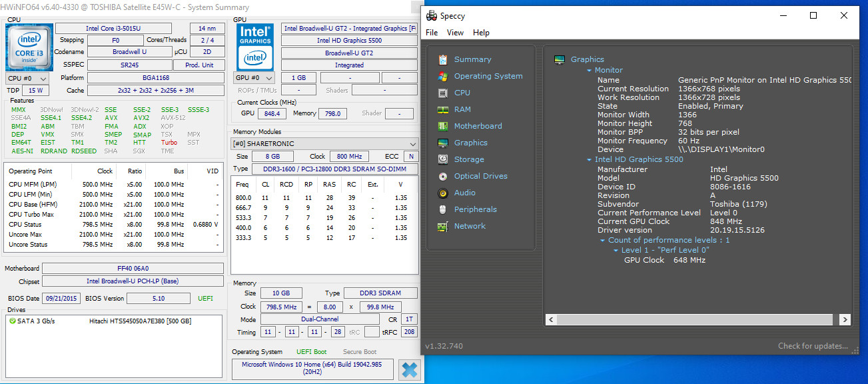This screenshot has height=384, width=868.
Task: Collapse the Intel HD Graphics 5500 section
Action: coord(589,159)
